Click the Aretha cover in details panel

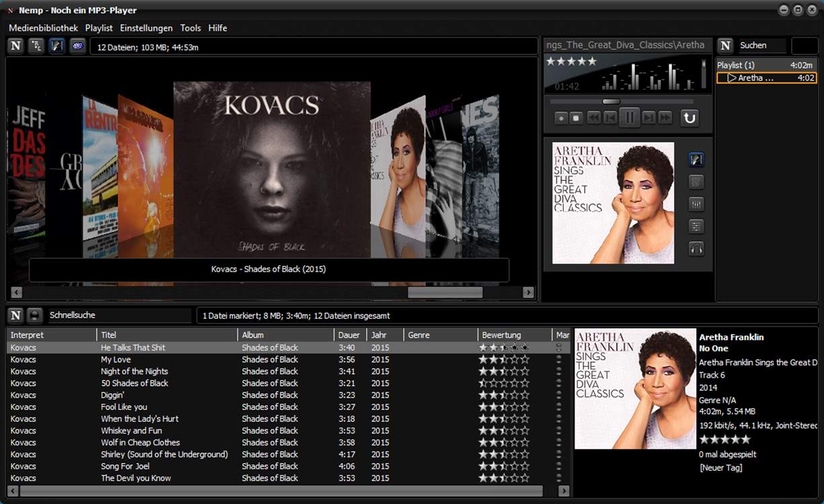click(635, 388)
